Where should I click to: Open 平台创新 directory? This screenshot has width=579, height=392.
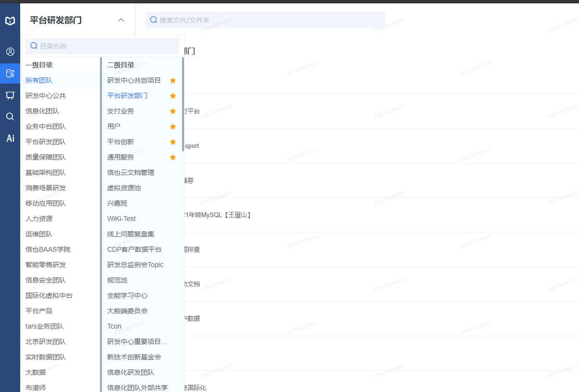121,142
